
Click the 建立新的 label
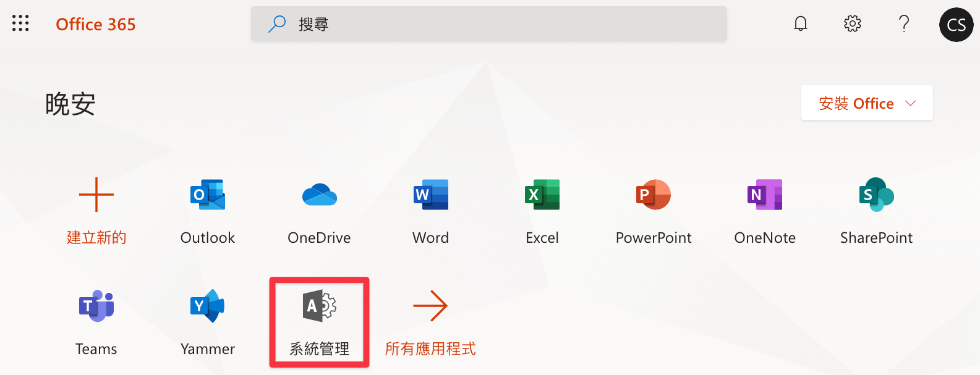pyautogui.click(x=96, y=238)
